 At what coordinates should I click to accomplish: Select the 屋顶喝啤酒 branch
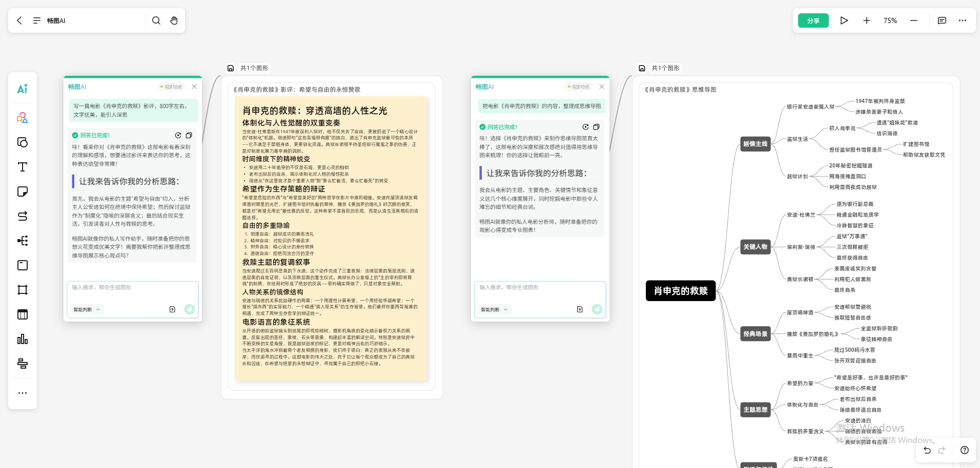point(800,312)
